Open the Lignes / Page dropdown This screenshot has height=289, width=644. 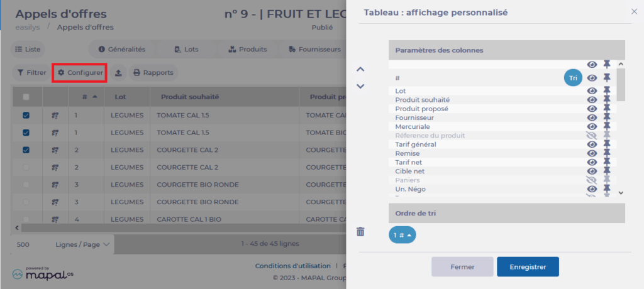(x=83, y=244)
